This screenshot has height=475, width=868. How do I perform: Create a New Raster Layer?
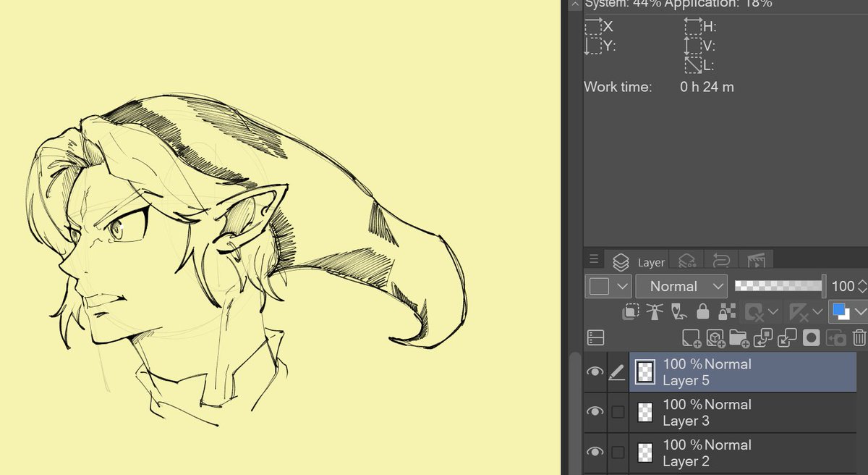tap(692, 338)
